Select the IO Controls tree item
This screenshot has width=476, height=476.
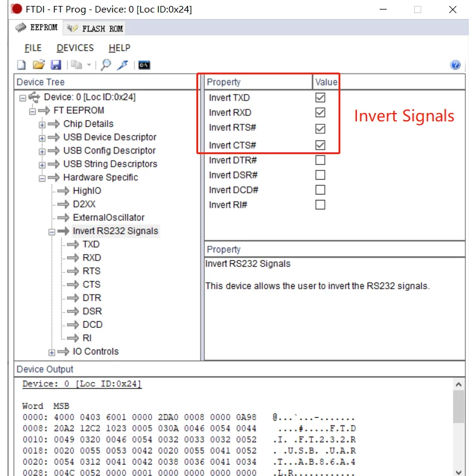coord(96,351)
